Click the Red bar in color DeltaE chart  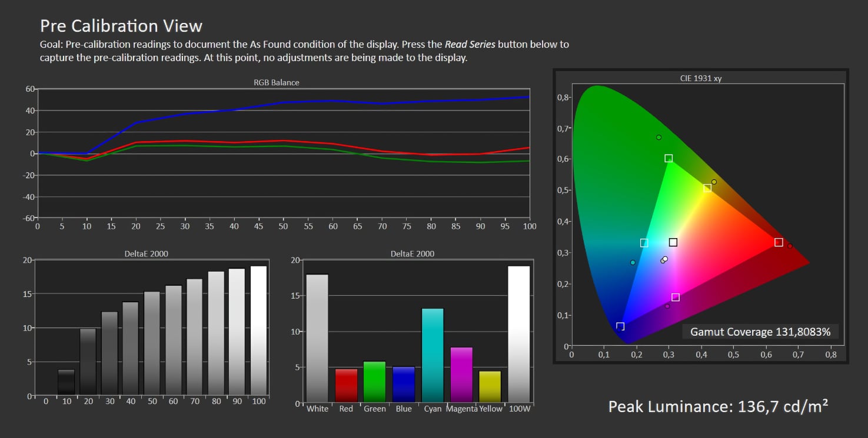pyautogui.click(x=346, y=385)
